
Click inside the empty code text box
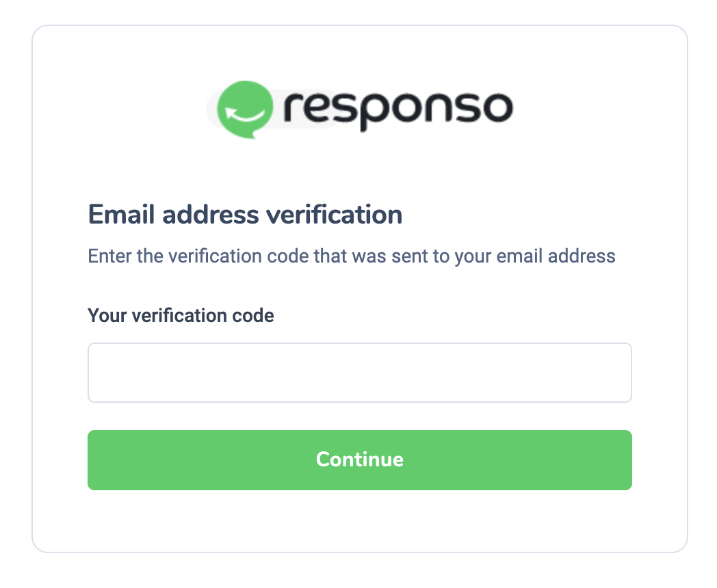(x=359, y=373)
